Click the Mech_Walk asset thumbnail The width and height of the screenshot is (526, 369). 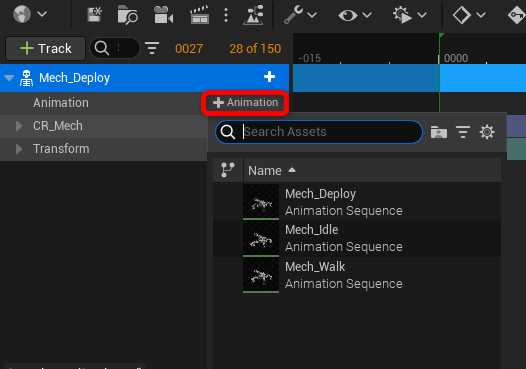(261, 275)
